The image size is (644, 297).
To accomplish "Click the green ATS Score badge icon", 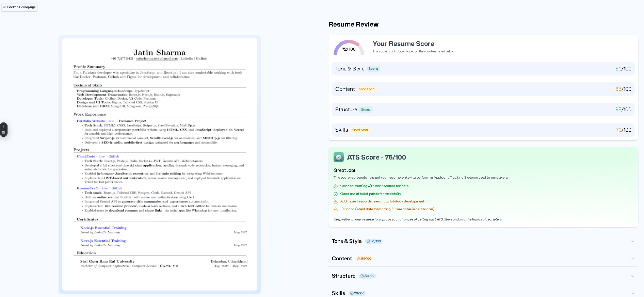I will 338,157.
